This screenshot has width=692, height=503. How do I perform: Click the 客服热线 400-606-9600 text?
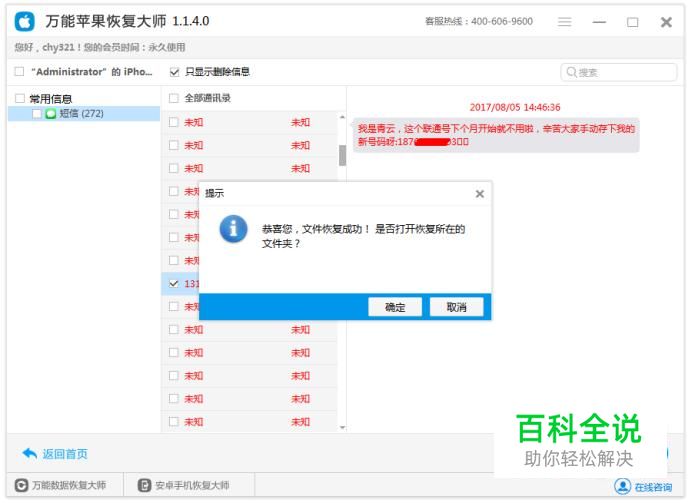pyautogui.click(x=479, y=21)
